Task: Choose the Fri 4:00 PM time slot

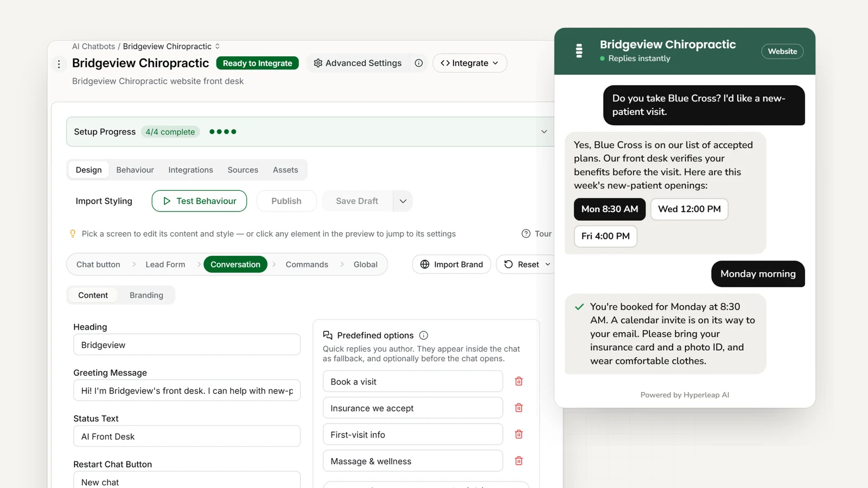Action: pyautogui.click(x=605, y=236)
